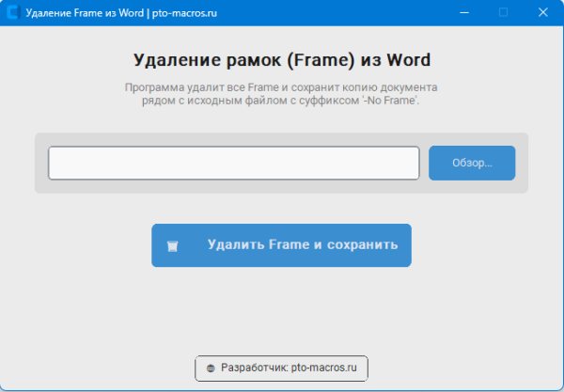Click the file path input field

234,163
